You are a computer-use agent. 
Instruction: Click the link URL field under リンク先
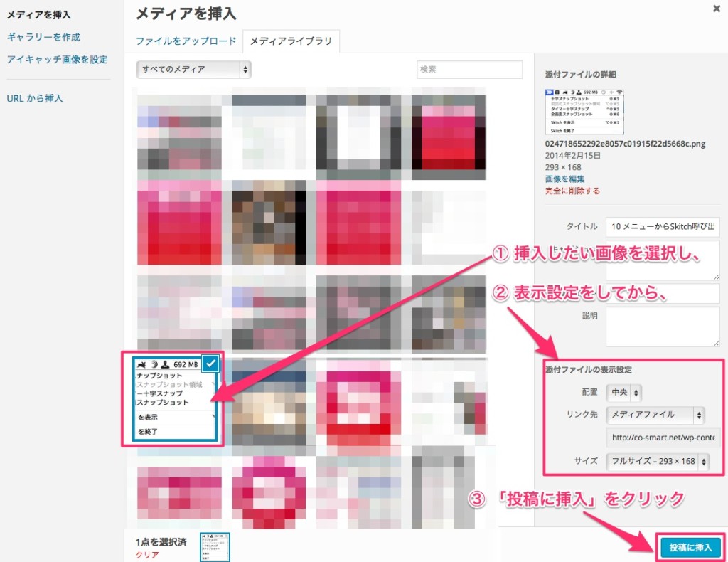(x=663, y=437)
